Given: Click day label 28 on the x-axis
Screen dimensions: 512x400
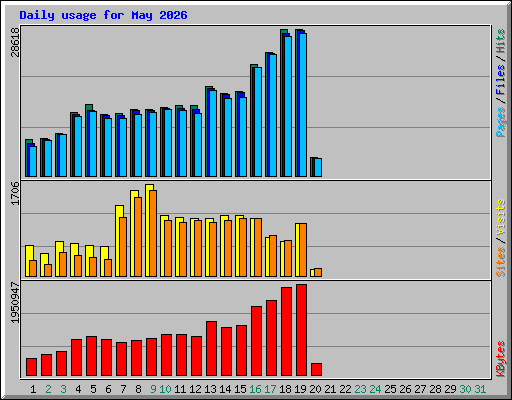Looking at the screenshot, I should 435,389.
